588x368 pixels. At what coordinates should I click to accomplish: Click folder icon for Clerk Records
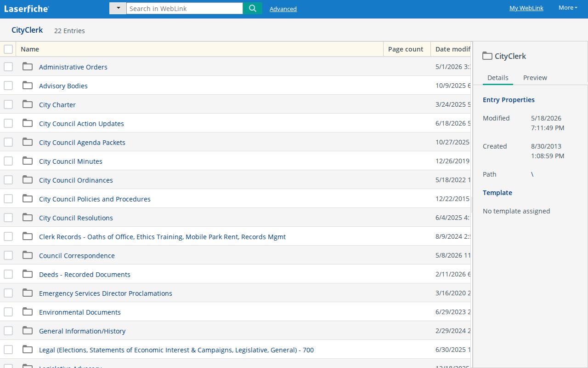tap(28, 236)
